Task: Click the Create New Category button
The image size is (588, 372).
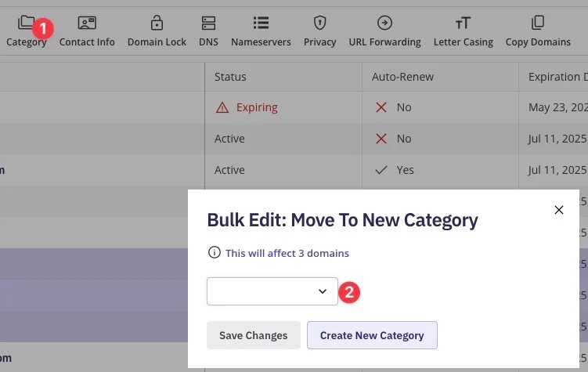Action: (x=372, y=335)
